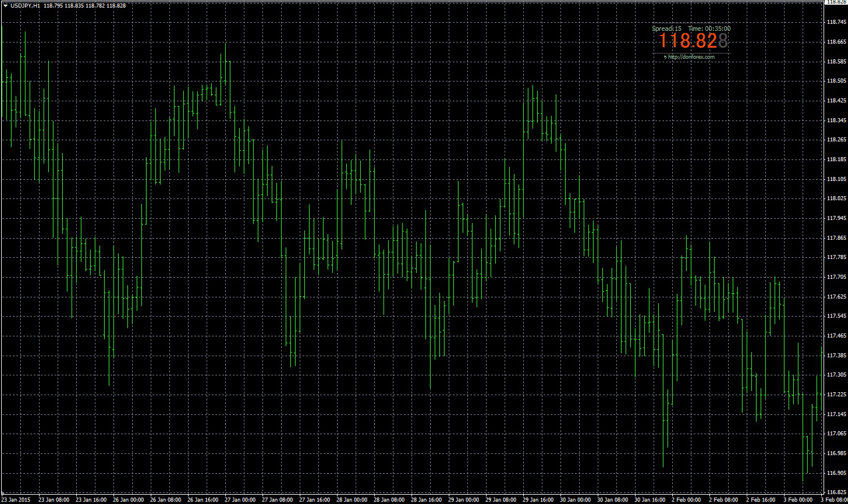Click the OHLC values 118.795 118.835 118.782 118.828
This screenshot has height=504, width=848.
tap(84, 5)
